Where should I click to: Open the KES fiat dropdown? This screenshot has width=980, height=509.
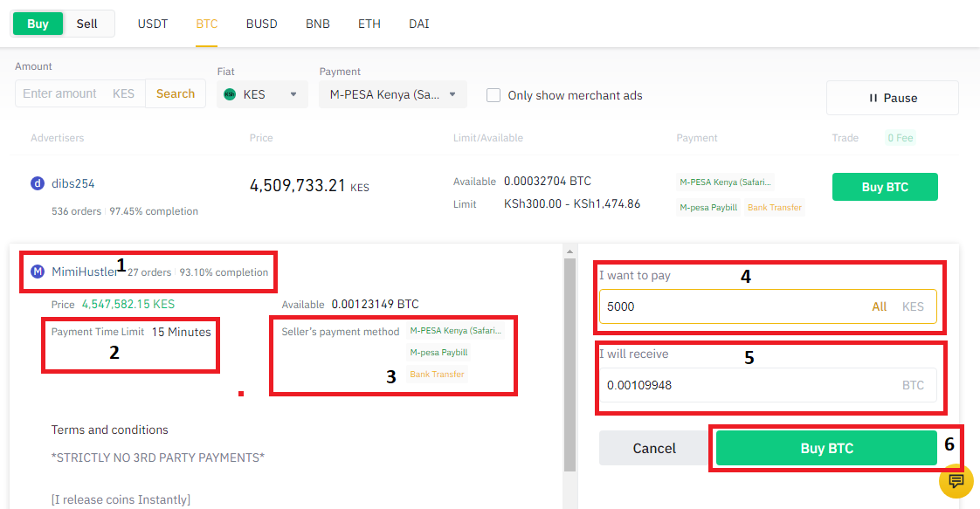[262, 94]
